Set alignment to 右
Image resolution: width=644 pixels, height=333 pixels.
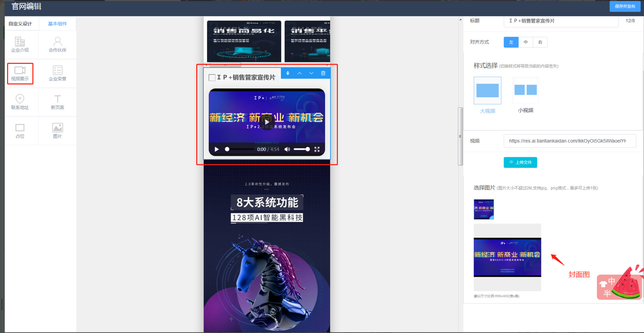tap(540, 42)
